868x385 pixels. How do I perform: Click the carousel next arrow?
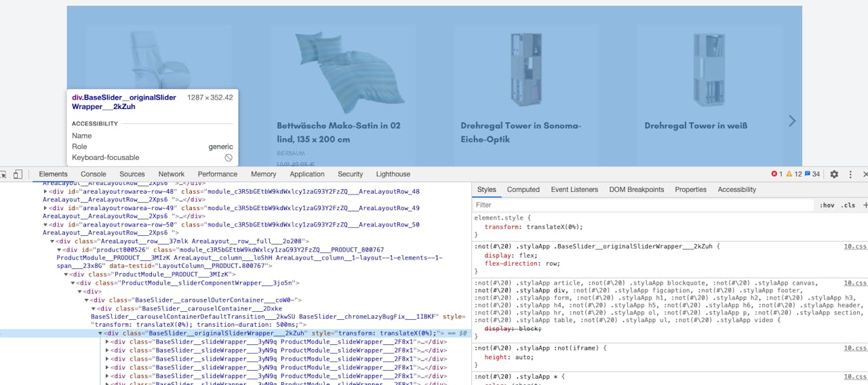click(x=791, y=121)
